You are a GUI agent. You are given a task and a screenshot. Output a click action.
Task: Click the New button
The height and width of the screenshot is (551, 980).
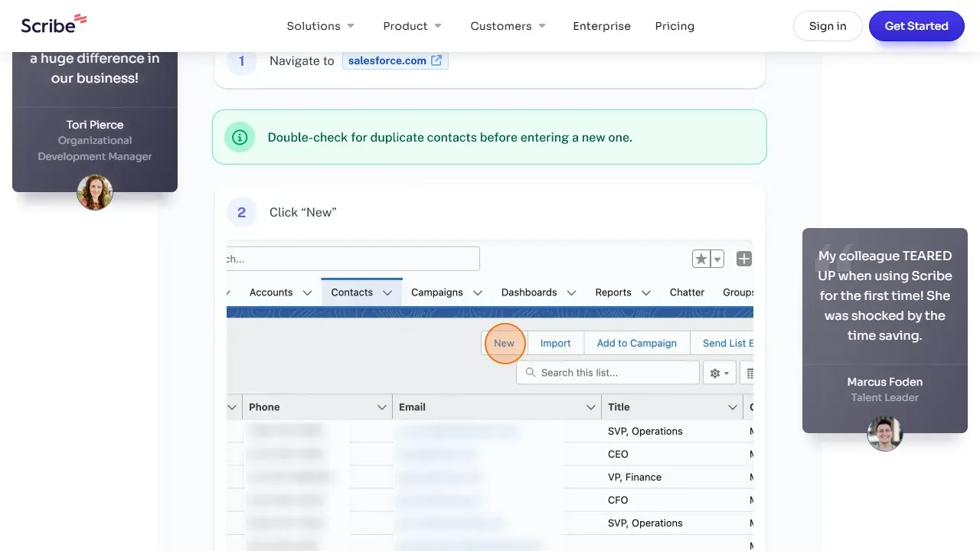pyautogui.click(x=504, y=343)
